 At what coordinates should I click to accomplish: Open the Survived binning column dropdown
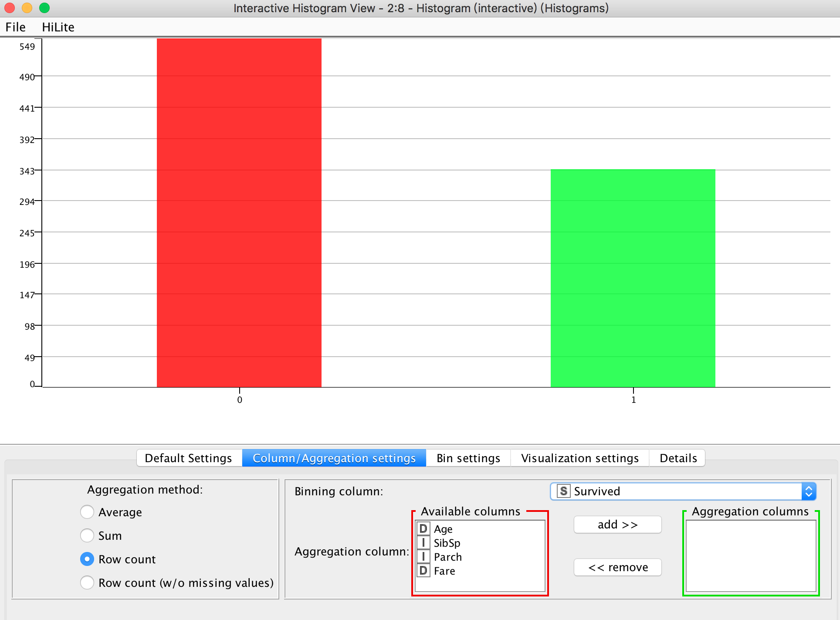point(683,491)
